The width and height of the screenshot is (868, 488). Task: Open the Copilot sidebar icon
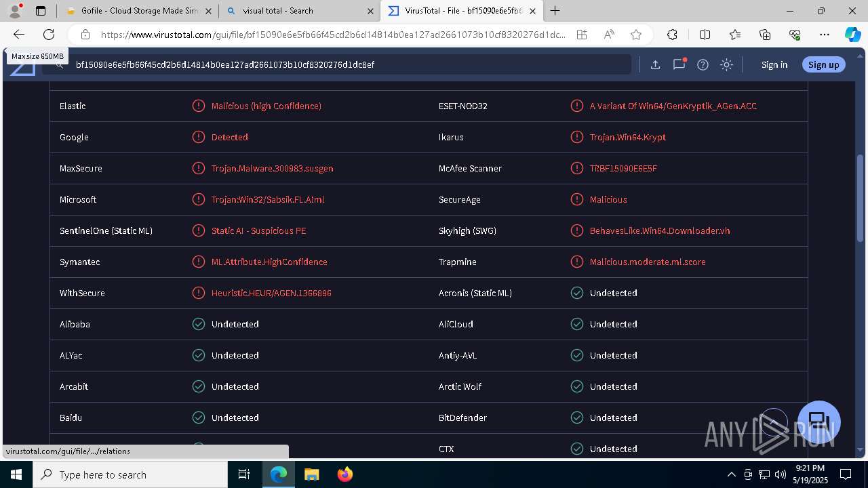[x=852, y=35]
